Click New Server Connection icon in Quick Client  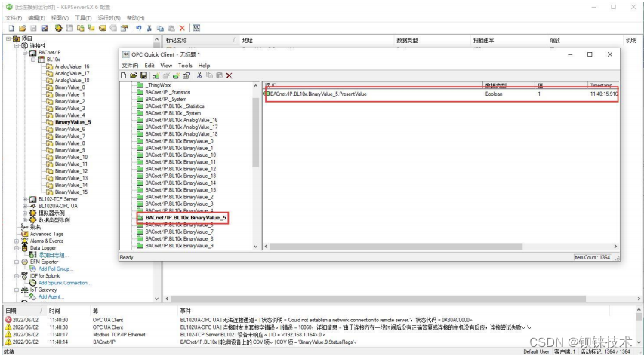(156, 75)
